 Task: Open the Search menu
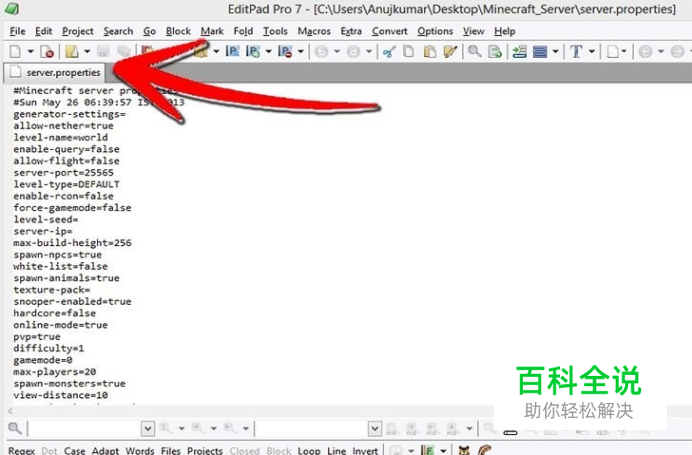(x=118, y=31)
